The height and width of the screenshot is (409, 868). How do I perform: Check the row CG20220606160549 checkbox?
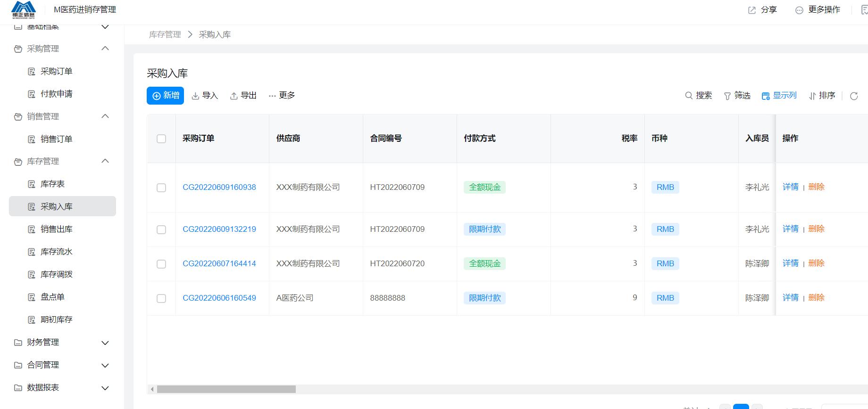point(161,298)
